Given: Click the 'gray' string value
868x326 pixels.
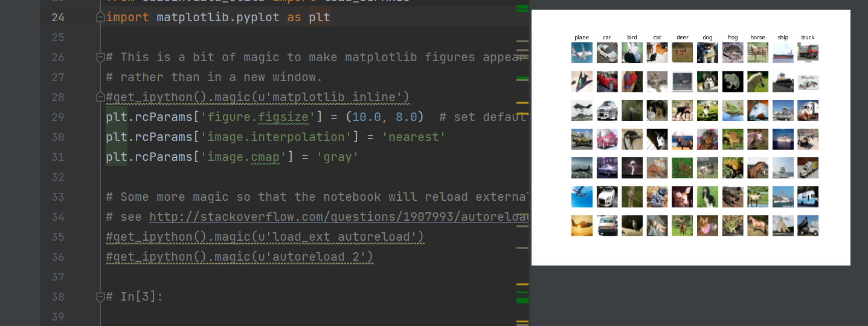Looking at the screenshot, I should (x=338, y=157).
